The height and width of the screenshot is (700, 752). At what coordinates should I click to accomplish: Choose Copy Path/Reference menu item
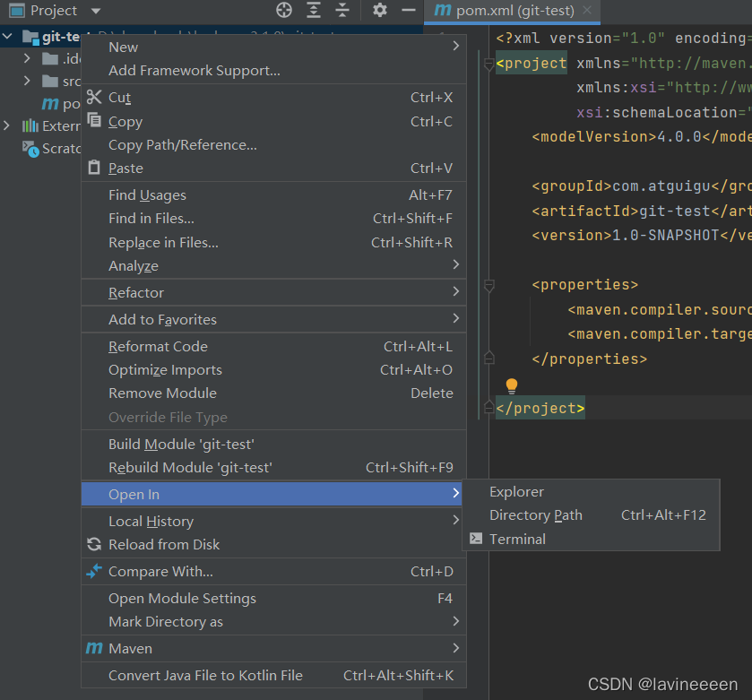274,145
